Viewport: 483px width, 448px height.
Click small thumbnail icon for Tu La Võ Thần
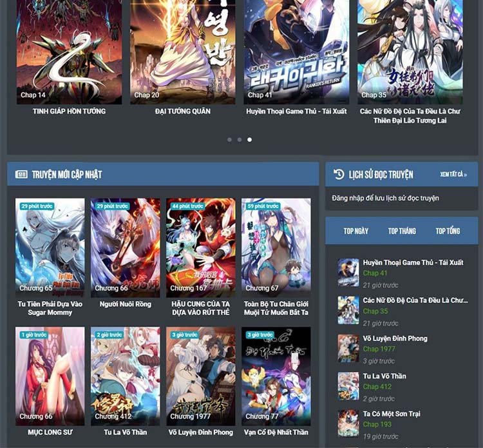tap(348, 385)
